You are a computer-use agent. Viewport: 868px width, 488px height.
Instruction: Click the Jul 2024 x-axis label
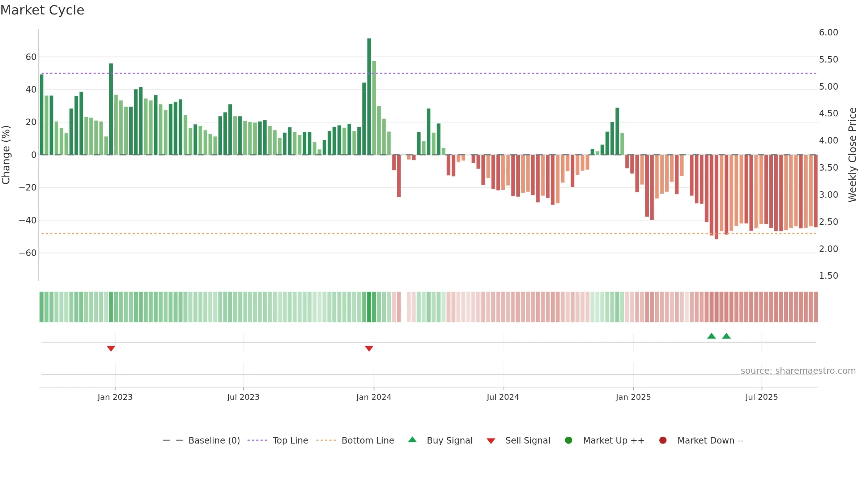503,397
